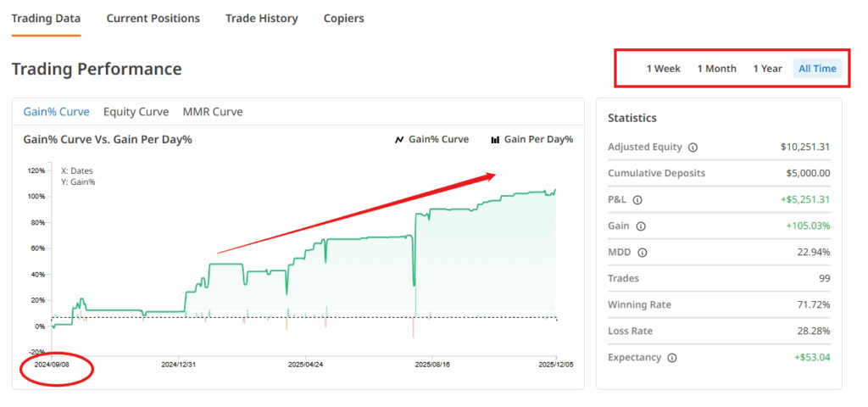Switch chart to MMR Curve
The width and height of the screenshot is (868, 407).
point(213,112)
